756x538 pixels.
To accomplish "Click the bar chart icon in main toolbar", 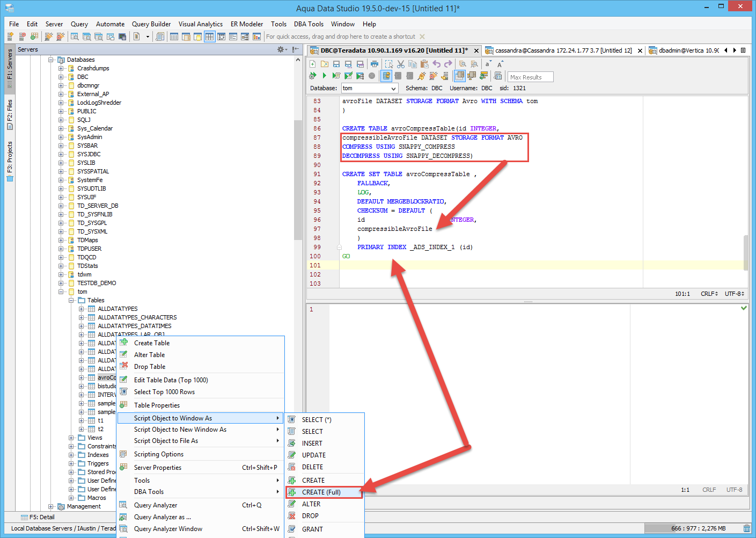I will 256,37.
